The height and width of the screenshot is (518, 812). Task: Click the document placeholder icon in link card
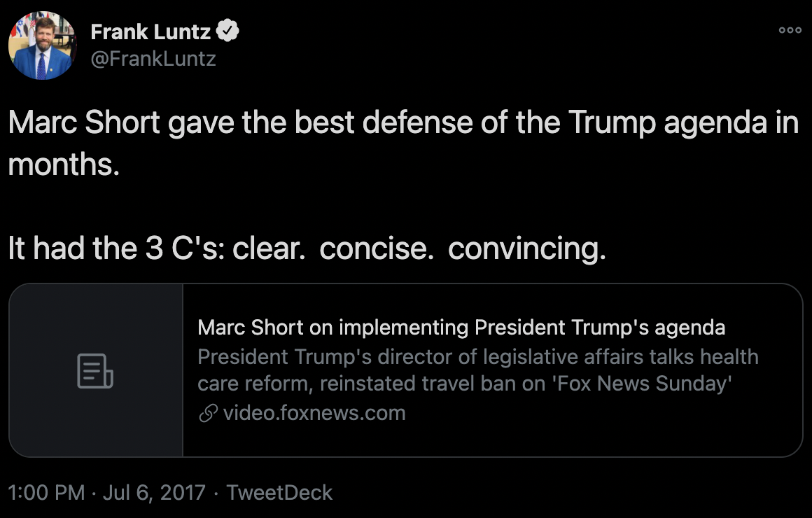coord(95,371)
